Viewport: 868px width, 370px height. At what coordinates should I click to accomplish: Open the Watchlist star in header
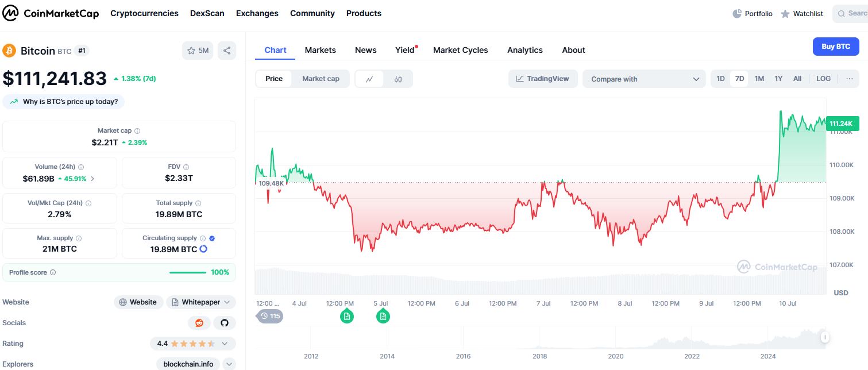click(x=785, y=14)
